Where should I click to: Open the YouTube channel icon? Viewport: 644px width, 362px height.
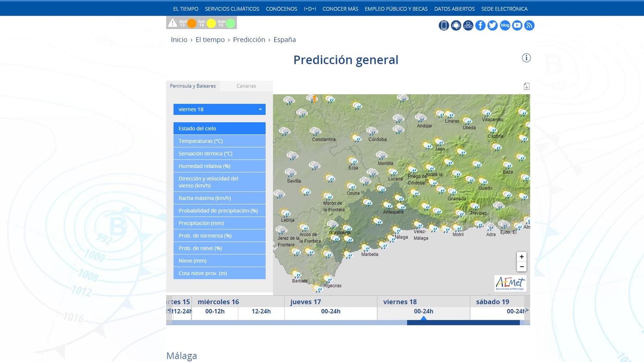516,25
